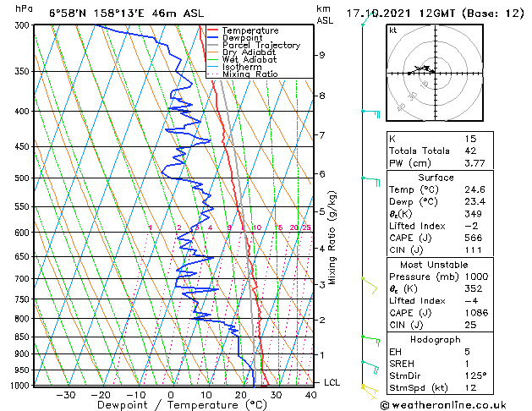Click the Most Unstable CIN value 25

pos(470,325)
